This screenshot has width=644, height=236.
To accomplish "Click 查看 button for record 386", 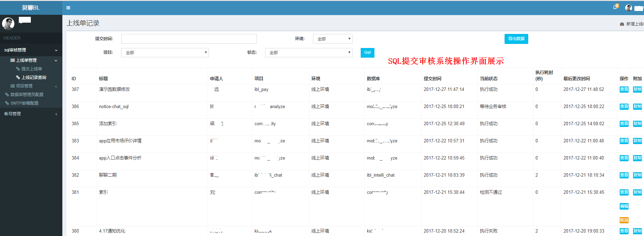I will [624, 107].
